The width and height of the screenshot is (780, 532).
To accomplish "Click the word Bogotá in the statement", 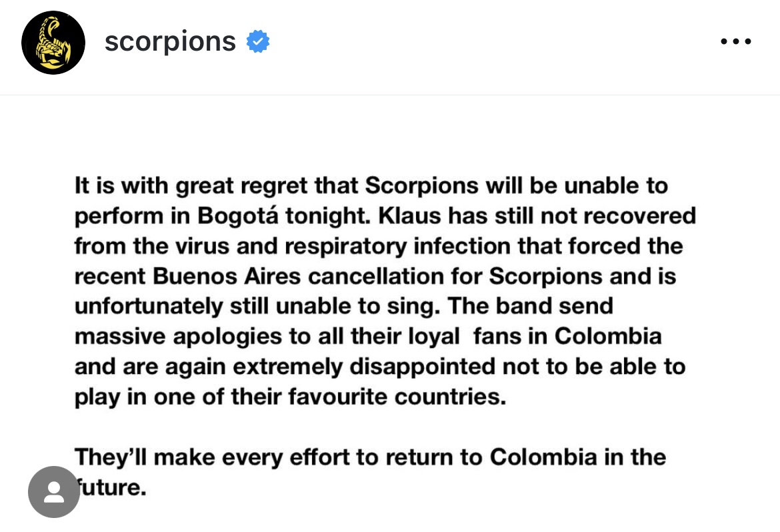I will 238,216.
